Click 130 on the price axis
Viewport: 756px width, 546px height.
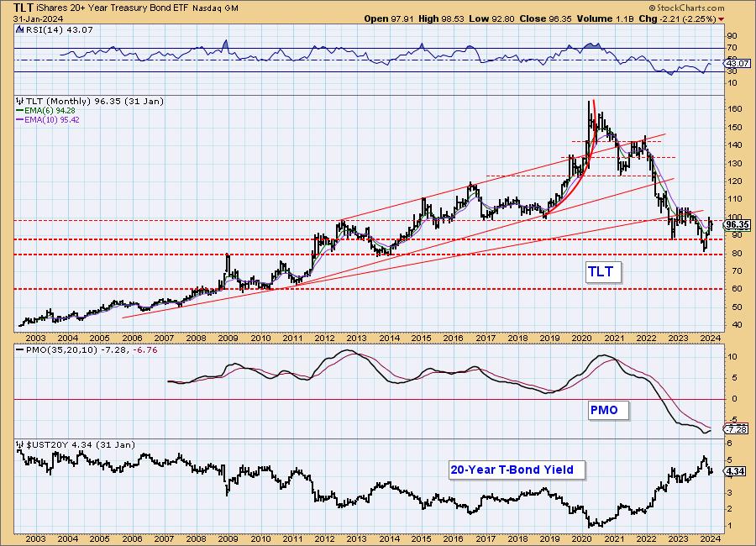[x=735, y=164]
